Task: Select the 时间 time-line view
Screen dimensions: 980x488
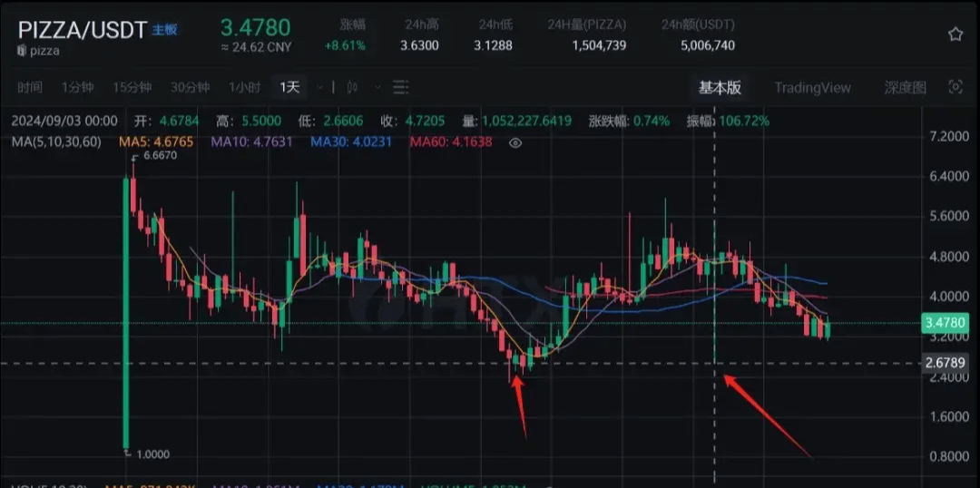Action: (x=30, y=87)
